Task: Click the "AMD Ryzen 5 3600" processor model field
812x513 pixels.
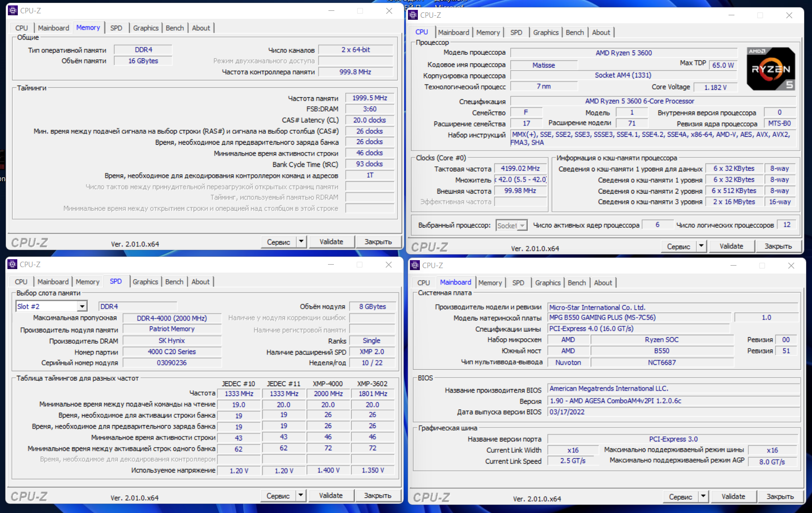Action: [624, 53]
